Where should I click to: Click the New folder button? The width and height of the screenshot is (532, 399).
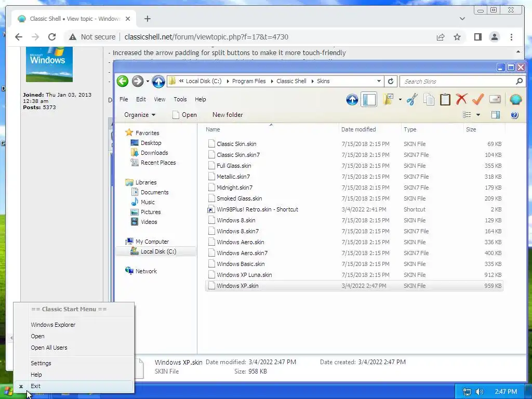(228, 115)
